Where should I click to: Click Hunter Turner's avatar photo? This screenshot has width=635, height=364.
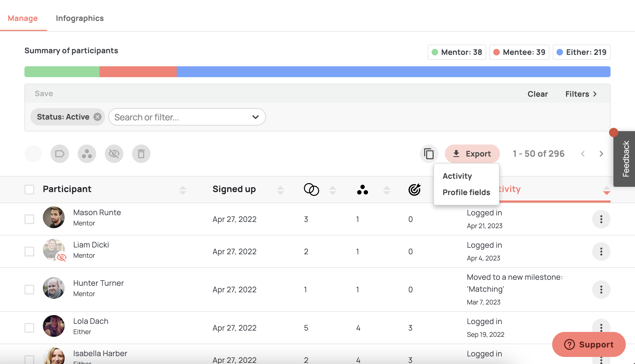(x=54, y=288)
